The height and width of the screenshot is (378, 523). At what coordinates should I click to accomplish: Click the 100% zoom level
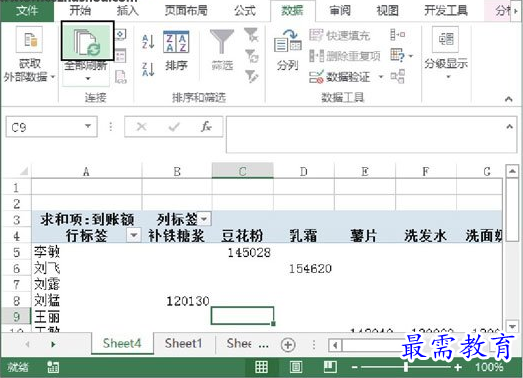point(489,367)
